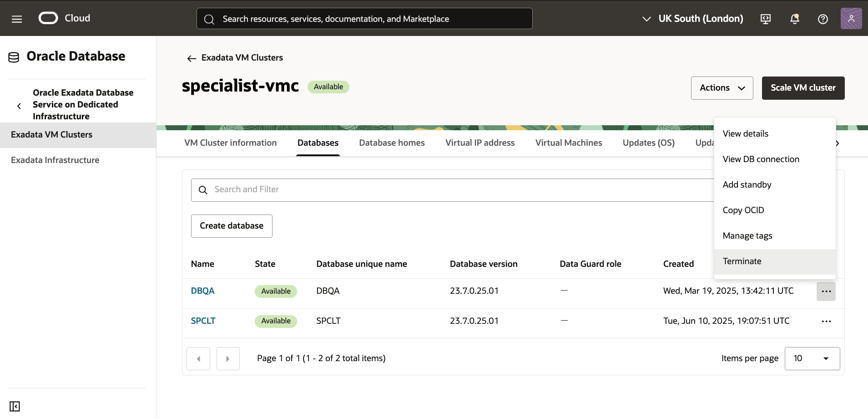Viewport: 868px width, 419px height.
Task: Select the Databases tab
Action: (318, 143)
